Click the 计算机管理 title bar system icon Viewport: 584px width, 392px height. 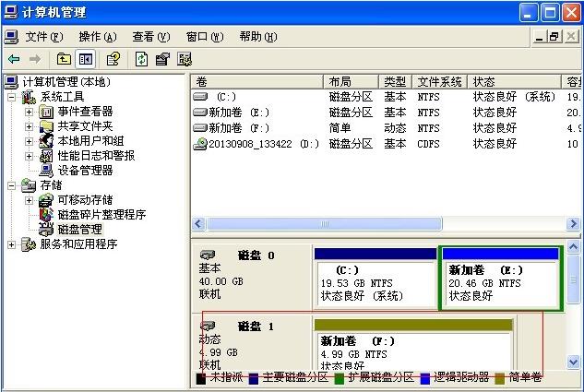coord(10,12)
